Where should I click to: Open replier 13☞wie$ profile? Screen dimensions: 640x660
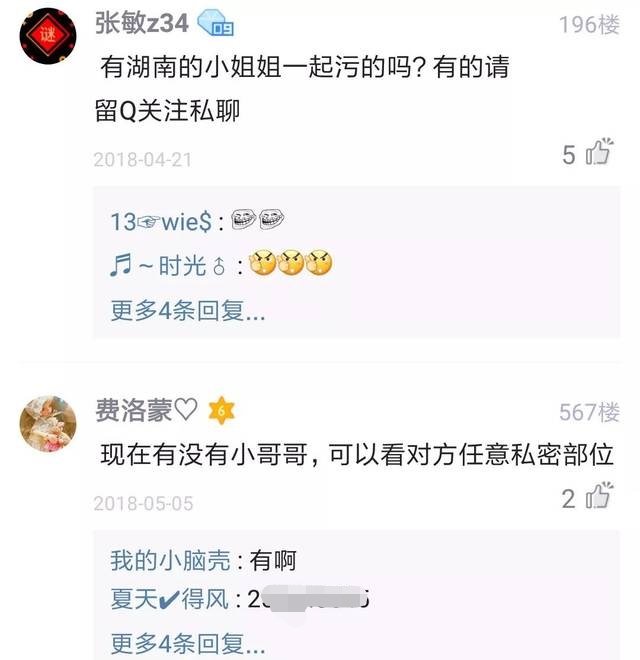pos(161,221)
